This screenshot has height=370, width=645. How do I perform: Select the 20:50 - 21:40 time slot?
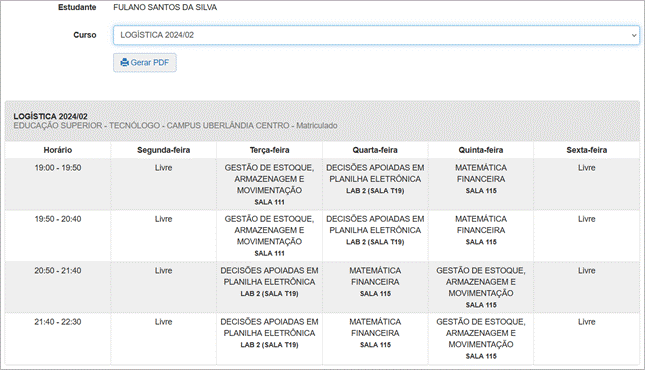click(58, 271)
